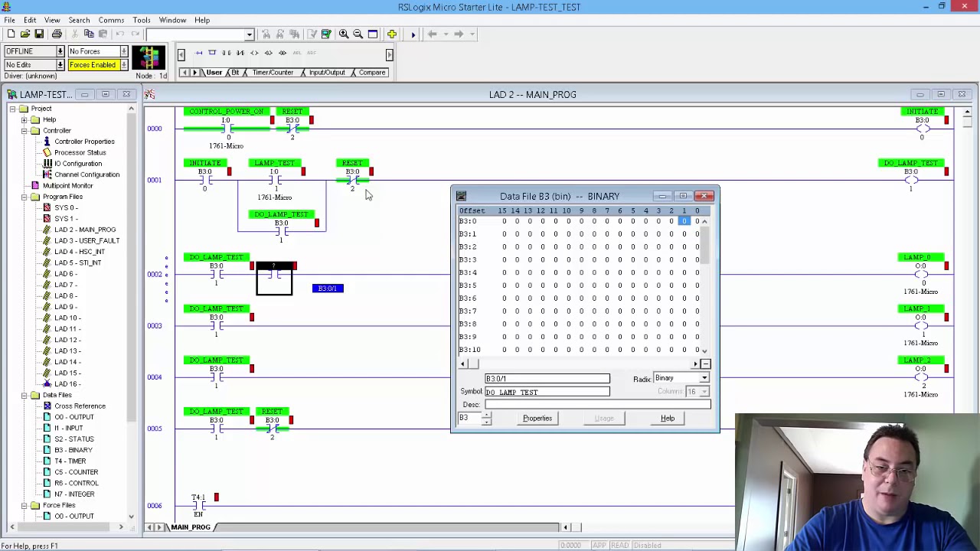Insert an Examine If Open contact instruction
Image resolution: width=980 pixels, height=551 pixels.
pos(240,53)
